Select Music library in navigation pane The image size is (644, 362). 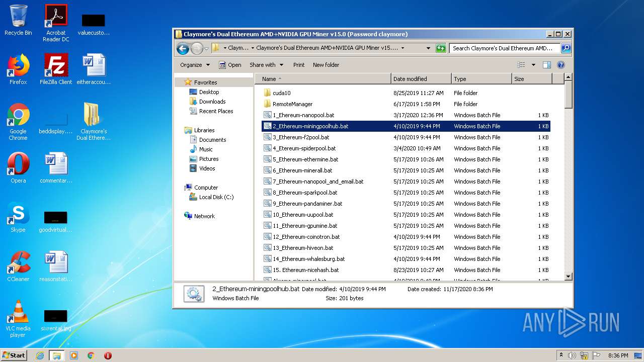coord(206,149)
